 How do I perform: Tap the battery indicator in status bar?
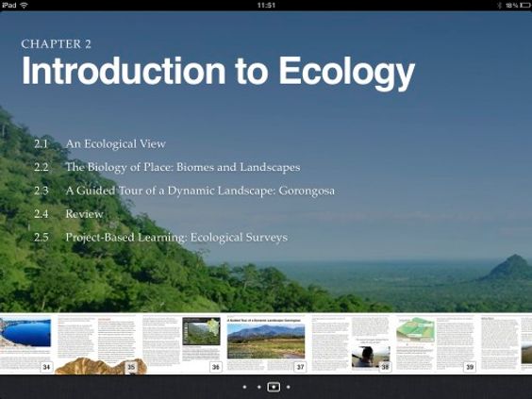coord(524,5)
